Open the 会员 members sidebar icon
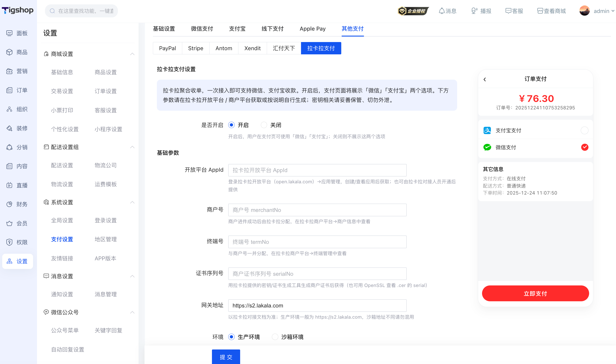Image resolution: width=616 pixels, height=364 pixels. [9, 223]
